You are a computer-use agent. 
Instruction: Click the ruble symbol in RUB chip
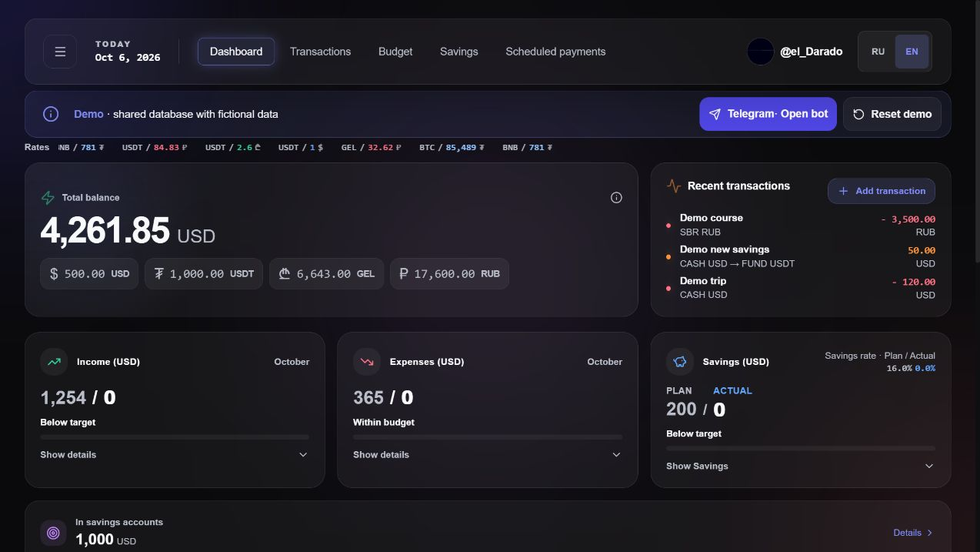pos(404,273)
